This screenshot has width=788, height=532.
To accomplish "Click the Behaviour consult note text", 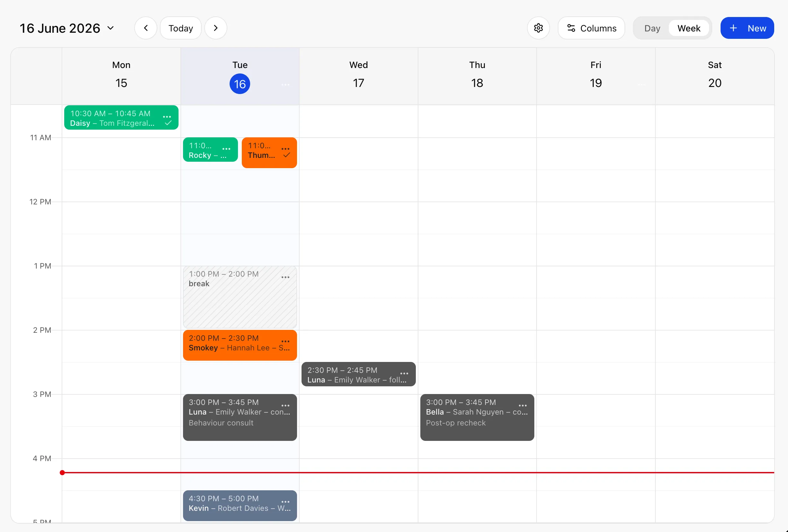I will pyautogui.click(x=221, y=423).
